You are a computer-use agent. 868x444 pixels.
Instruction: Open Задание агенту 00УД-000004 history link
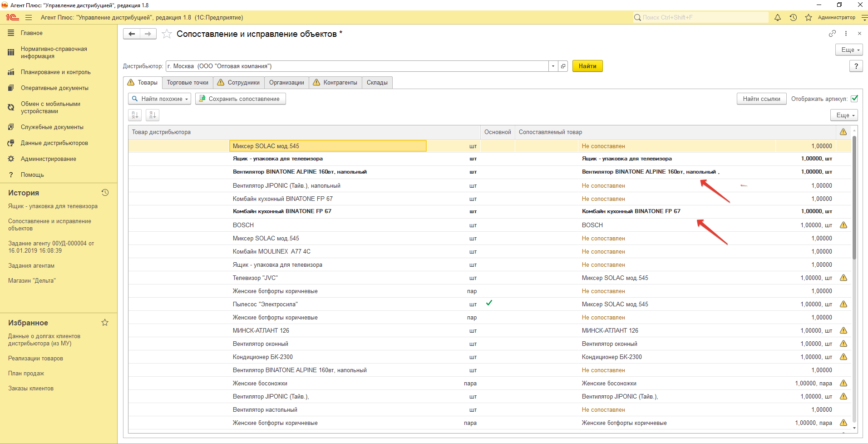tap(51, 247)
